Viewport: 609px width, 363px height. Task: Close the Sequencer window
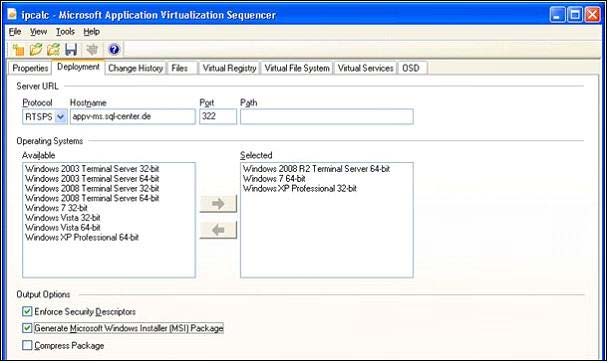pos(592,15)
